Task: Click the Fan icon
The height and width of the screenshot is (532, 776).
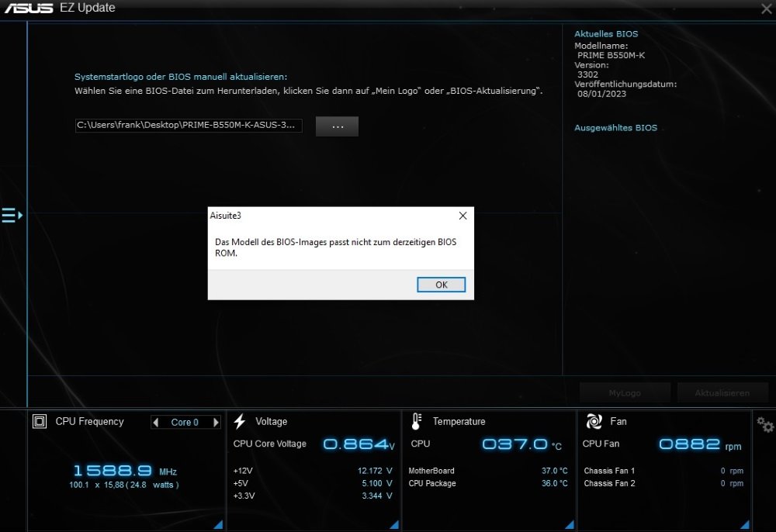Action: 594,421
